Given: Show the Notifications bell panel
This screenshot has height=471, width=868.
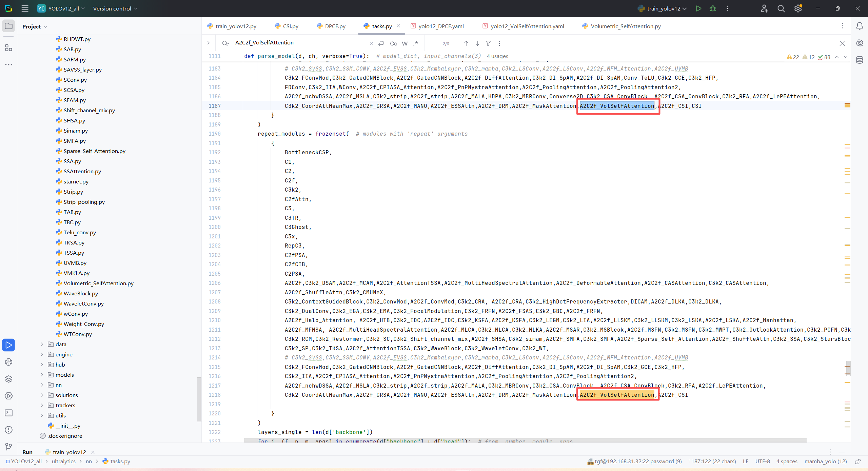Looking at the screenshot, I should click(x=860, y=26).
